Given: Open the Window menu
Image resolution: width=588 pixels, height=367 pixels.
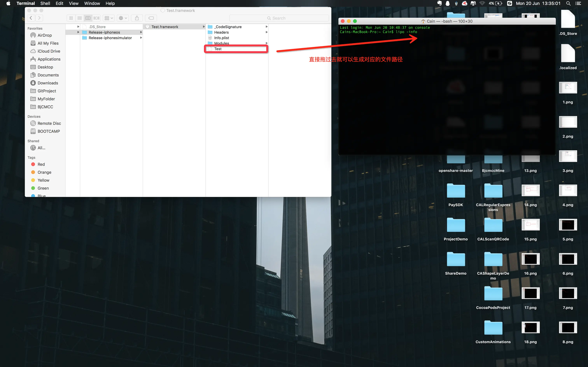Looking at the screenshot, I should pos(92,3).
